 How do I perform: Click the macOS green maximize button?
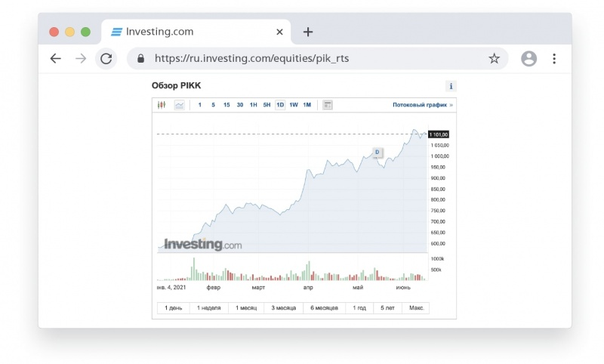(85, 32)
